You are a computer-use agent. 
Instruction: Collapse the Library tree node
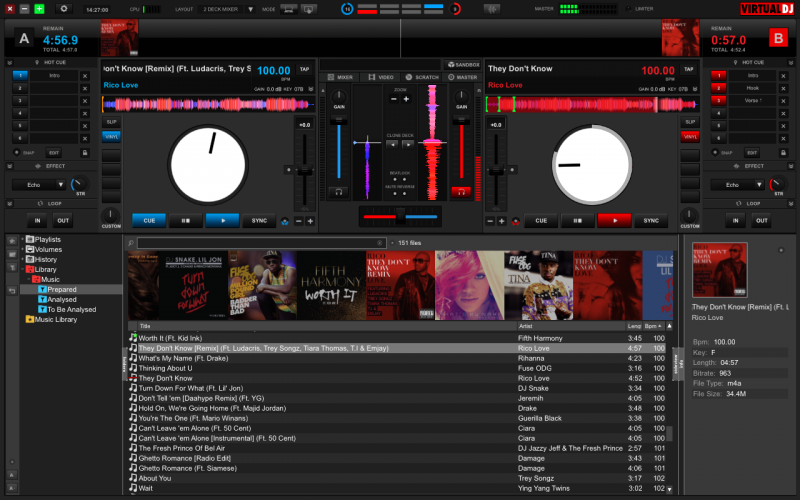click(x=22, y=269)
